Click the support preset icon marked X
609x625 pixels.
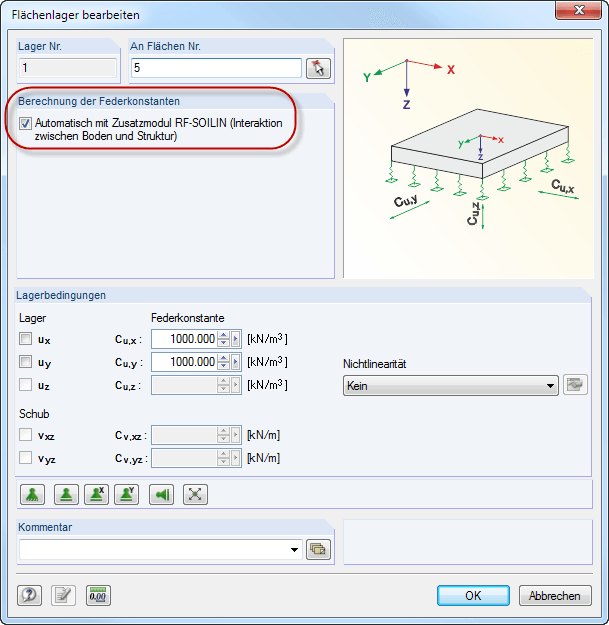tap(96, 495)
